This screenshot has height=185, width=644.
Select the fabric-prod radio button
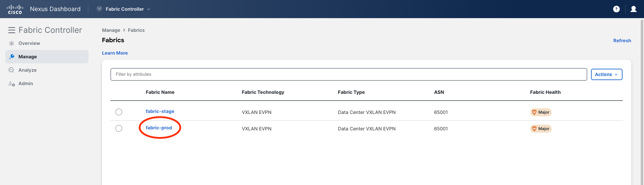119,128
